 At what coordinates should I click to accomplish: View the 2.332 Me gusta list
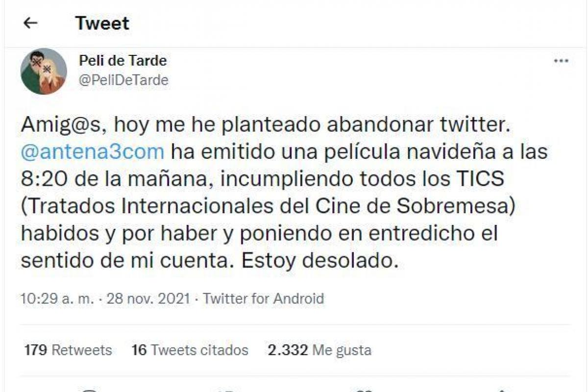pyautogui.click(x=319, y=350)
